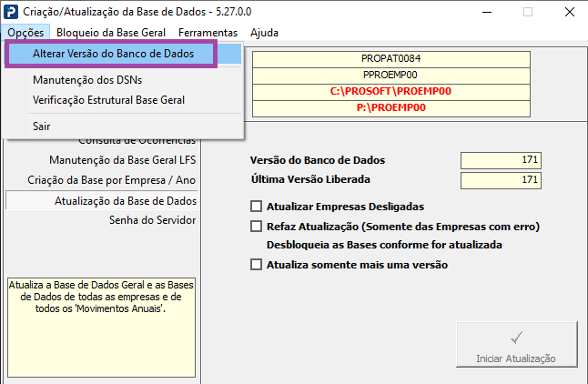Screen dimensions: 588x384
Task: Click the PROPAT0084 cell
Action: click(x=391, y=59)
